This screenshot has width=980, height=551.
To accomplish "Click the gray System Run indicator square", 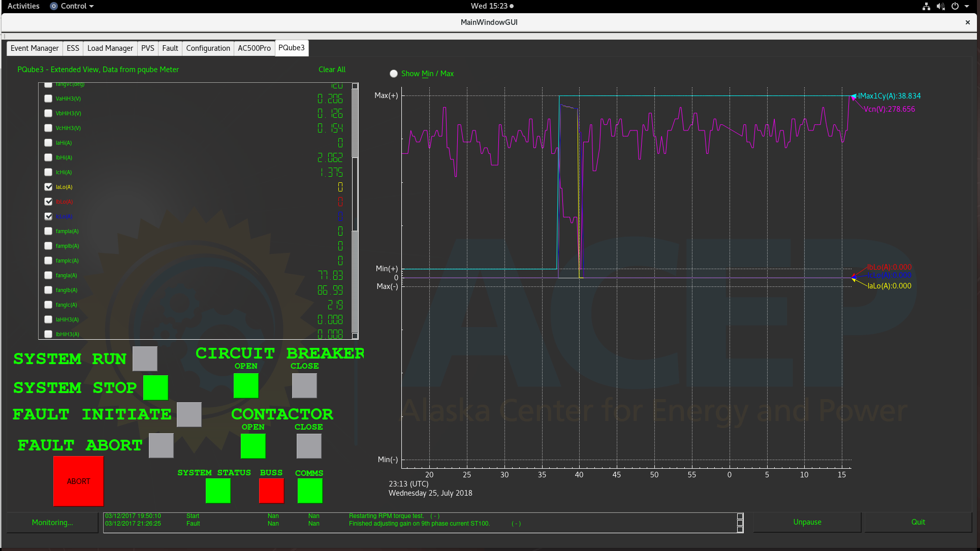I will (145, 359).
